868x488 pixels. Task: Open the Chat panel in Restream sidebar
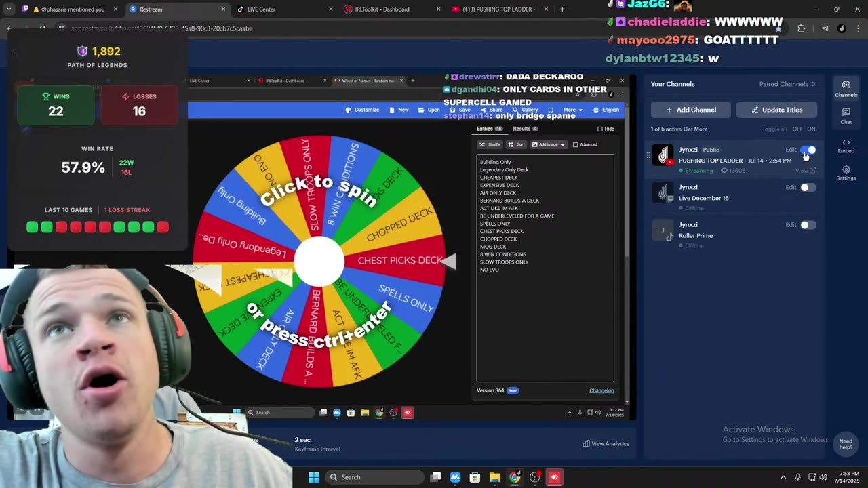[x=846, y=115]
